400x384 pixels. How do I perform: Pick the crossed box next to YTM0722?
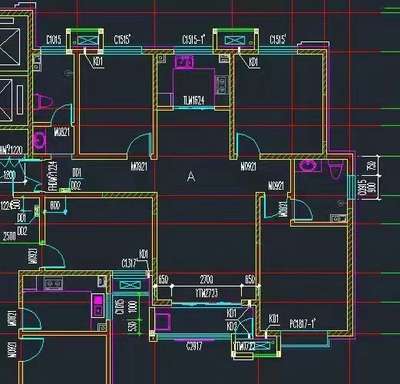pos(263,346)
